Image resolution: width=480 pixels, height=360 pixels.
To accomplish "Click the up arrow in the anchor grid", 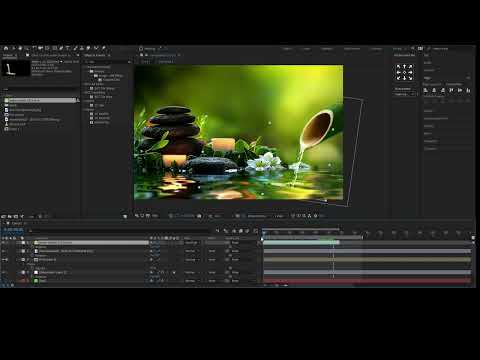I will click(x=404, y=66).
